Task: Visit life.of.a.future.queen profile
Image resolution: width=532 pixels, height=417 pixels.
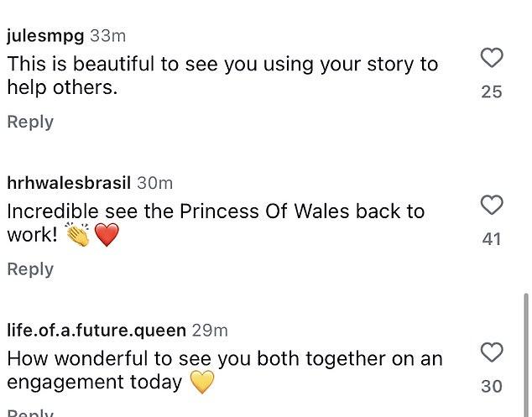Action: (x=96, y=331)
